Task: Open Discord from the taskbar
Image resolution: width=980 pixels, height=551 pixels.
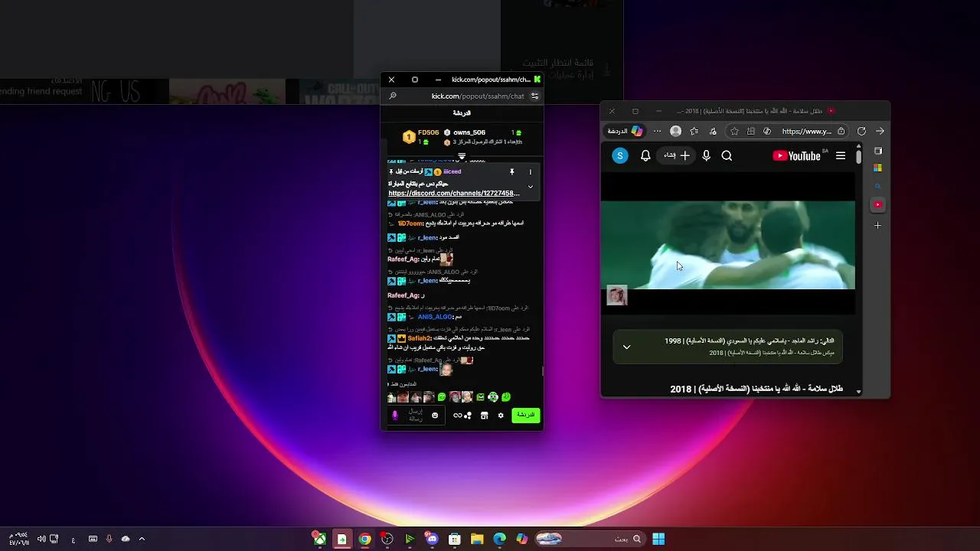Action: pyautogui.click(x=433, y=539)
